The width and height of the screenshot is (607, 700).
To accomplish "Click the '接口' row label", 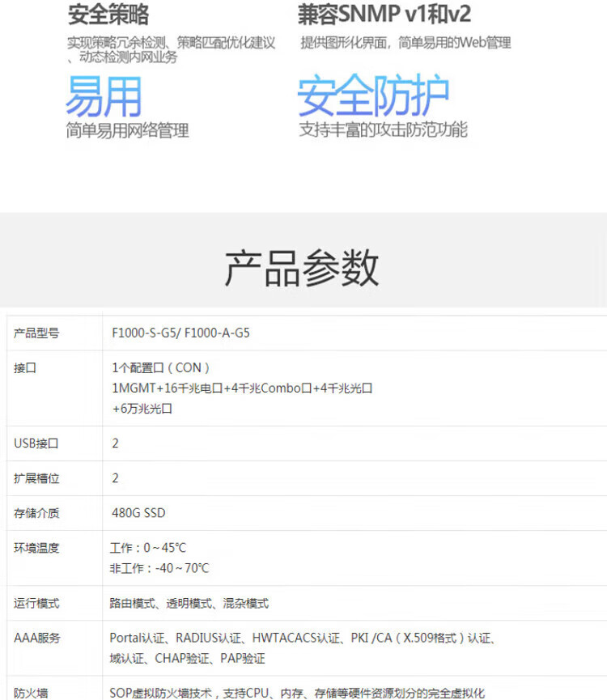I will tap(25, 368).
